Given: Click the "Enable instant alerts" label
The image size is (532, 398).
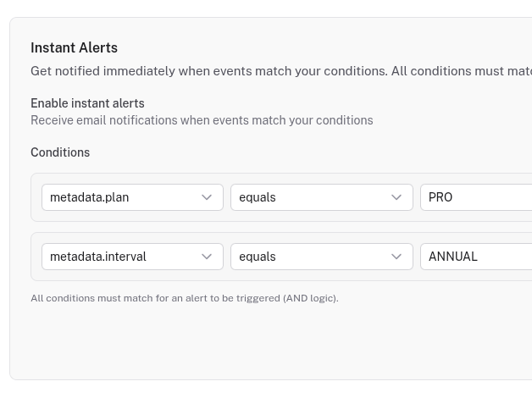Looking at the screenshot, I should click(87, 103).
